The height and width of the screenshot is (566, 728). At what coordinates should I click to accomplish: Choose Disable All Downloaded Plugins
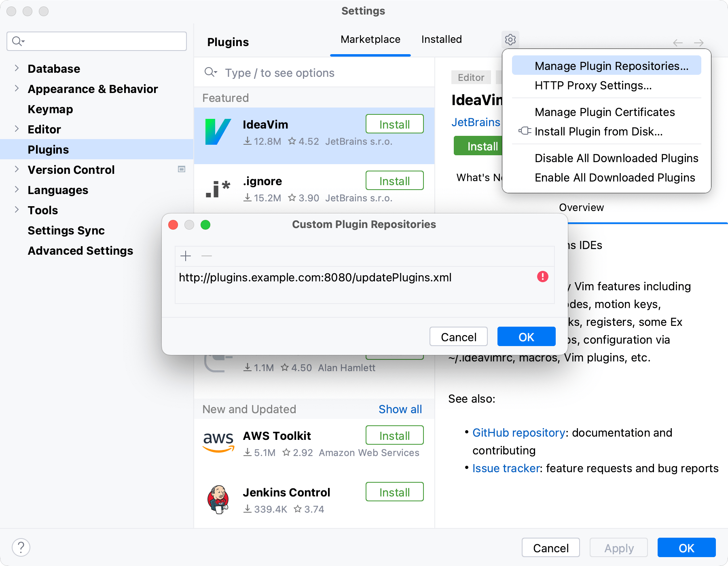616,158
